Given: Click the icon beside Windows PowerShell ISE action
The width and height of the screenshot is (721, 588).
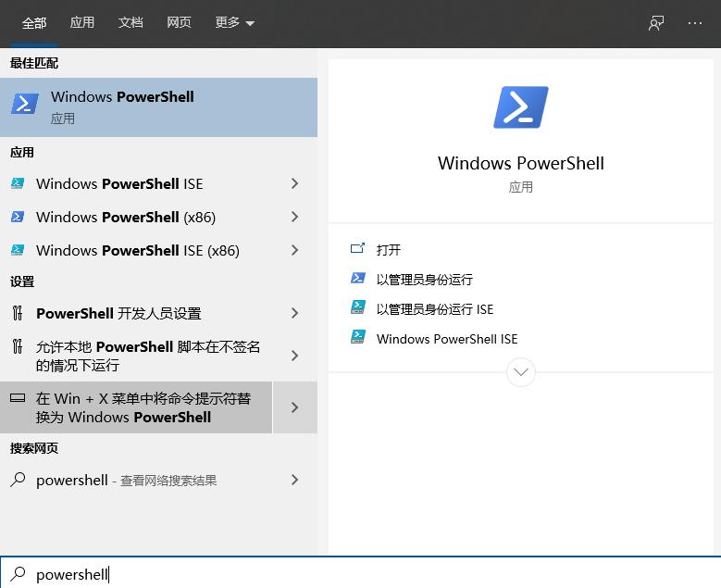Looking at the screenshot, I should (x=358, y=337).
